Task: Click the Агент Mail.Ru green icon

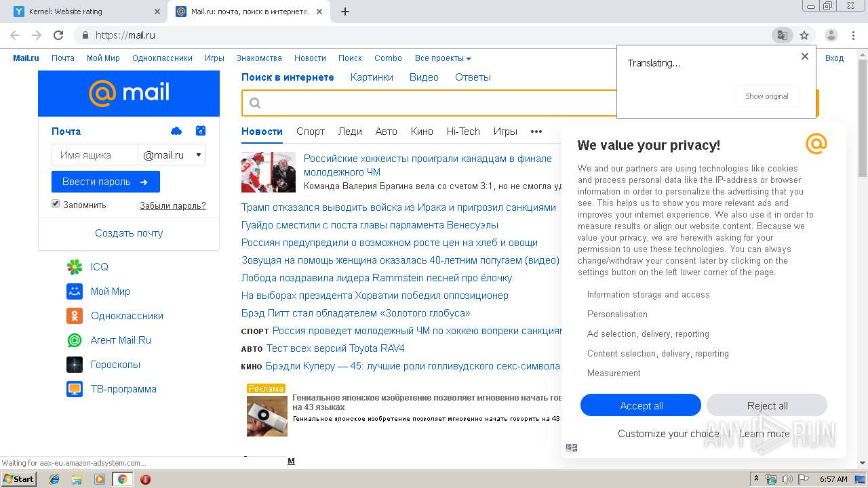Action: click(75, 340)
